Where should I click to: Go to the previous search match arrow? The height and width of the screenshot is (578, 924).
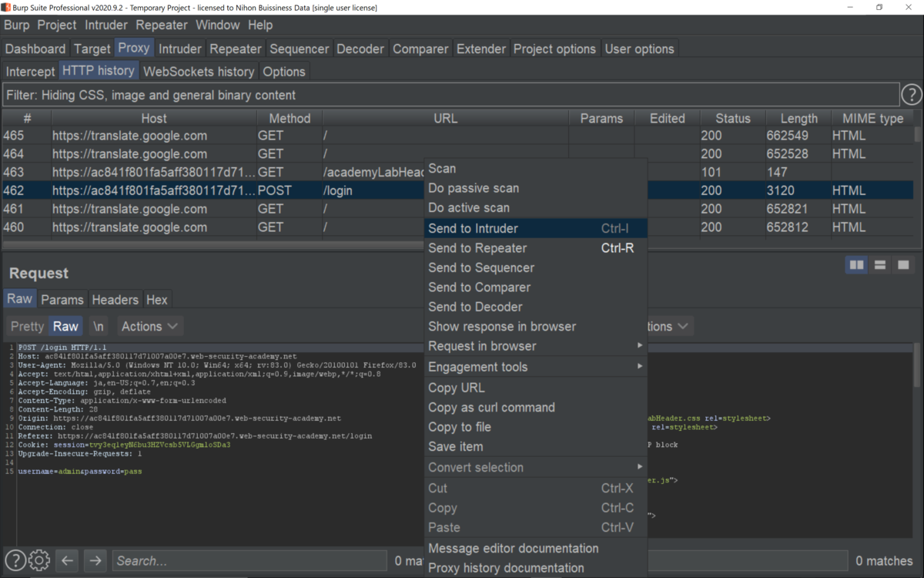[67, 560]
